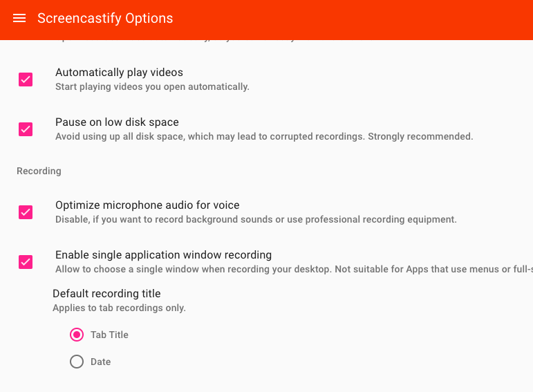
Task: Toggle the Pause on low disk space checkbox
Action: [x=26, y=129]
